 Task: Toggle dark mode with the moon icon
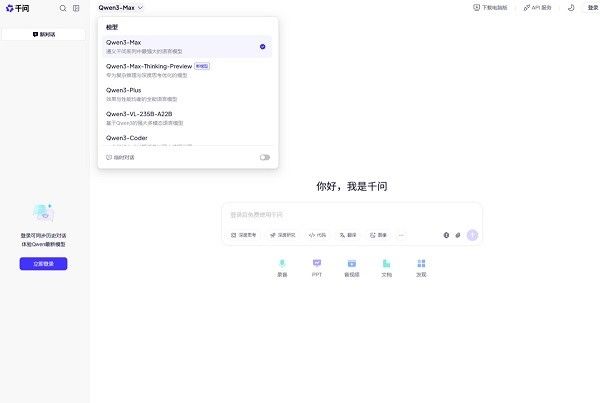(571, 8)
